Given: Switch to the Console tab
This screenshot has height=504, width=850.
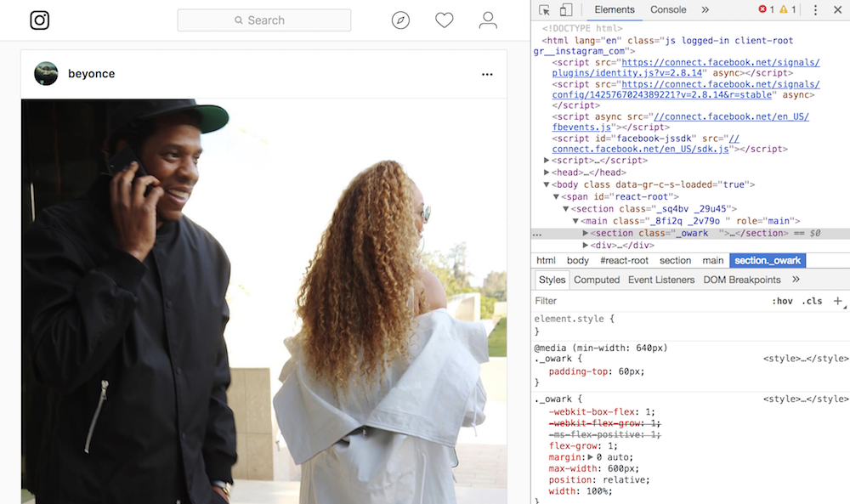Looking at the screenshot, I should click(668, 9).
